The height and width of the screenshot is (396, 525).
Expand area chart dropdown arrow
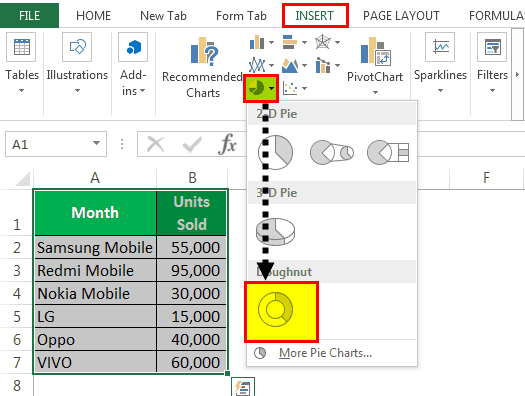(x=304, y=65)
